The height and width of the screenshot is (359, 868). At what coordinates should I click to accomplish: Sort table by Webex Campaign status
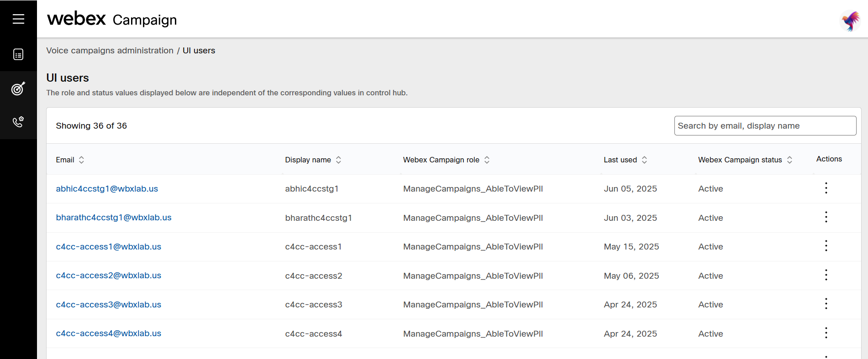tap(789, 160)
